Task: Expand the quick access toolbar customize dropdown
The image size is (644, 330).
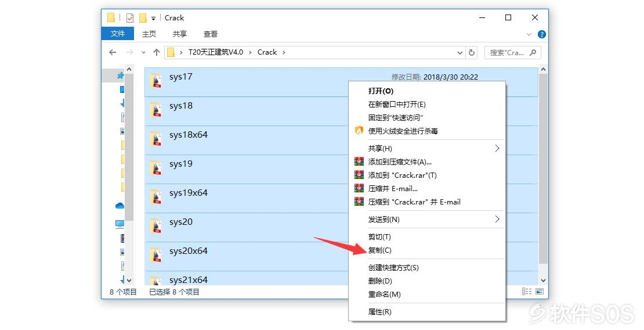Action: click(x=153, y=18)
